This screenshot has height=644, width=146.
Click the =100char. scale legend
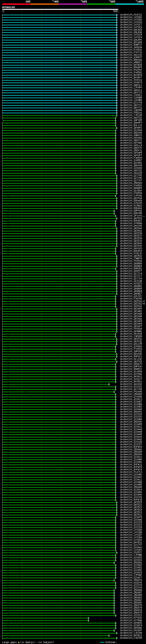[109, 642]
